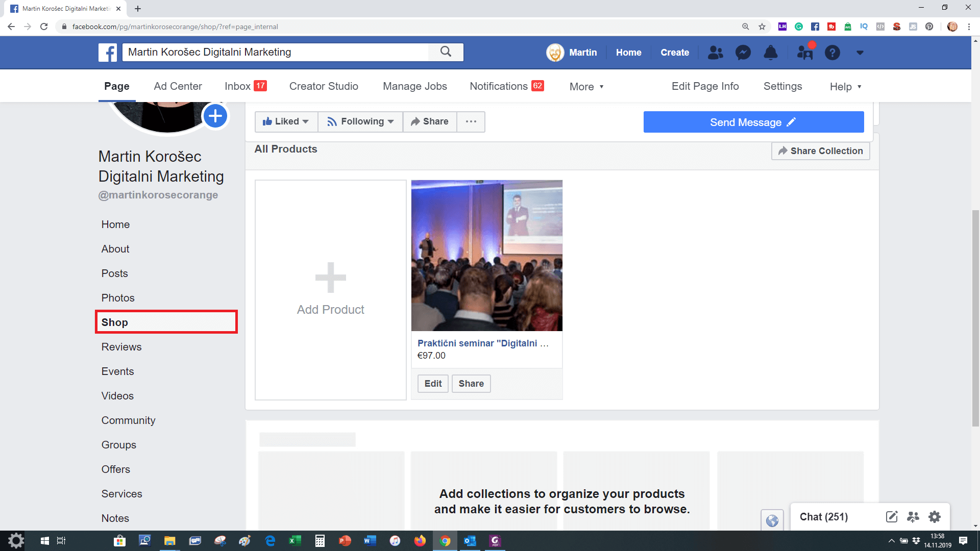Click the blue plus icon on the profile picture

click(x=215, y=116)
